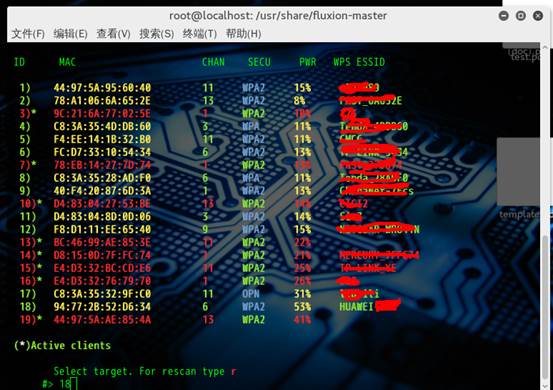Click MAC address F4:EE:14:1B:32:B0

click(102, 139)
